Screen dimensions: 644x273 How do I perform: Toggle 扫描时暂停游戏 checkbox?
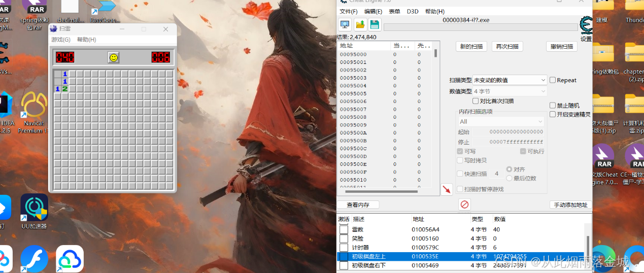point(460,189)
